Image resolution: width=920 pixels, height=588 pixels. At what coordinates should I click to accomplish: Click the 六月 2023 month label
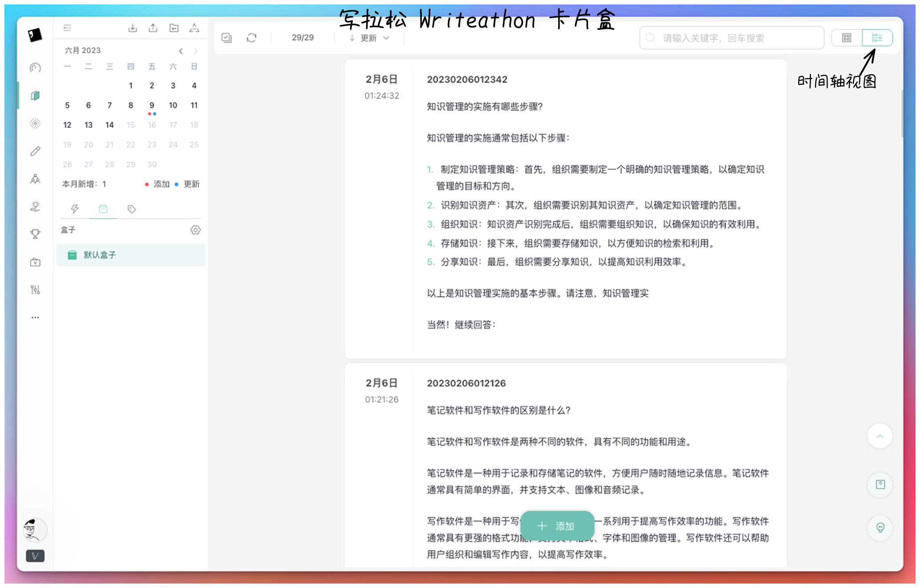click(83, 51)
